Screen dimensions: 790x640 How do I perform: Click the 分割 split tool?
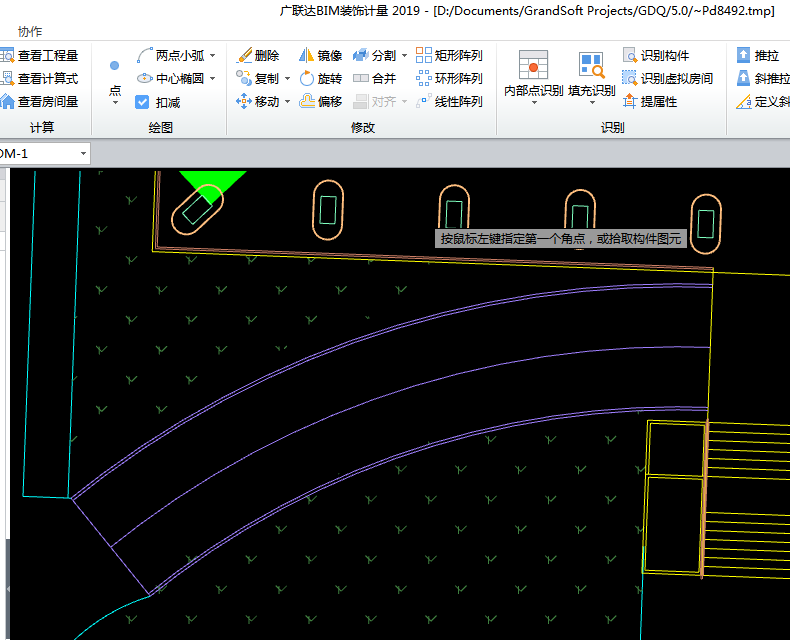[374, 55]
